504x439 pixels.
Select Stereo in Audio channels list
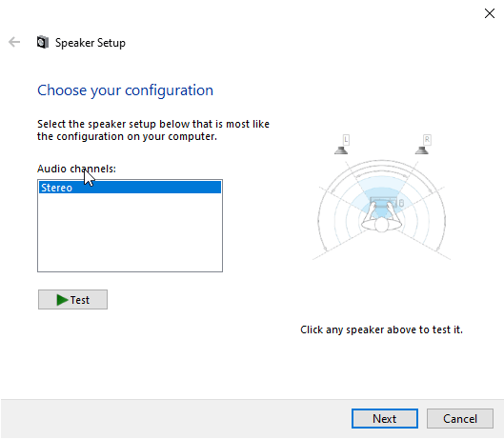coord(130,188)
